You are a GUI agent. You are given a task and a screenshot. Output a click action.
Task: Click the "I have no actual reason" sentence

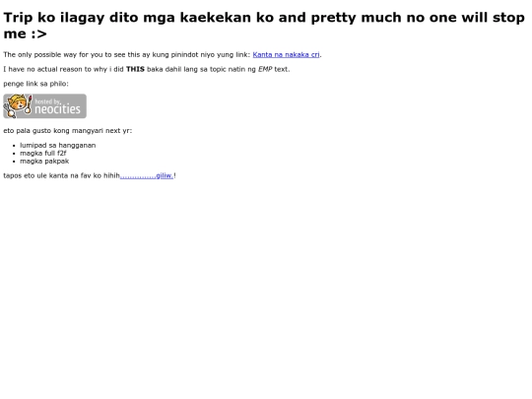tap(147, 69)
